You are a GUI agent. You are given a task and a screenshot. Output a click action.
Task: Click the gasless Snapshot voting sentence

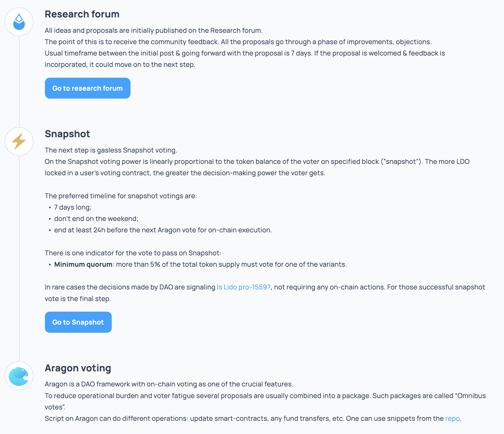pyautogui.click(x=111, y=150)
